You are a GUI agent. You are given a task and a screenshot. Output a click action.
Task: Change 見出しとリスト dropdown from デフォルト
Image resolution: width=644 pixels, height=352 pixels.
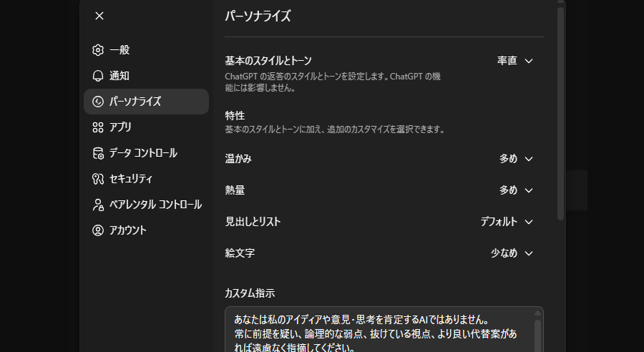tap(507, 222)
